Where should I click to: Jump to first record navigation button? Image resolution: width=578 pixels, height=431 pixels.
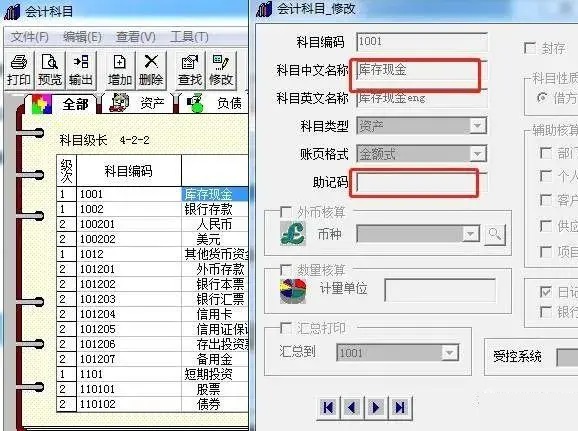328,407
